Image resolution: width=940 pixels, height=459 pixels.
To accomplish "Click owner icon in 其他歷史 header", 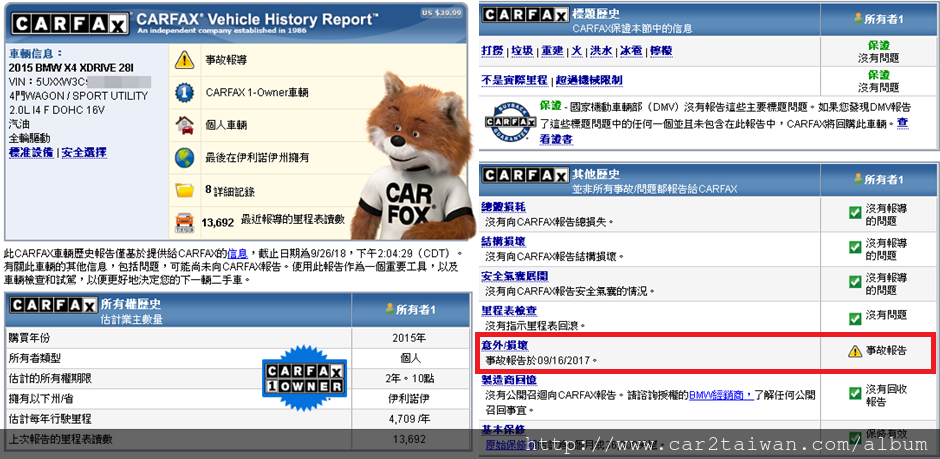I will [858, 179].
